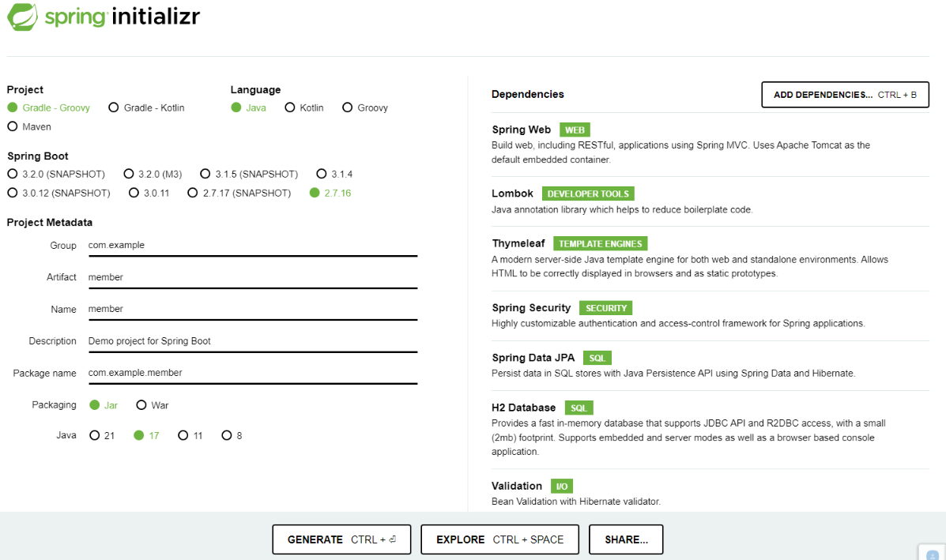Image resolution: width=946 pixels, height=560 pixels.
Task: Click the Dependencies section heading
Action: (x=528, y=95)
